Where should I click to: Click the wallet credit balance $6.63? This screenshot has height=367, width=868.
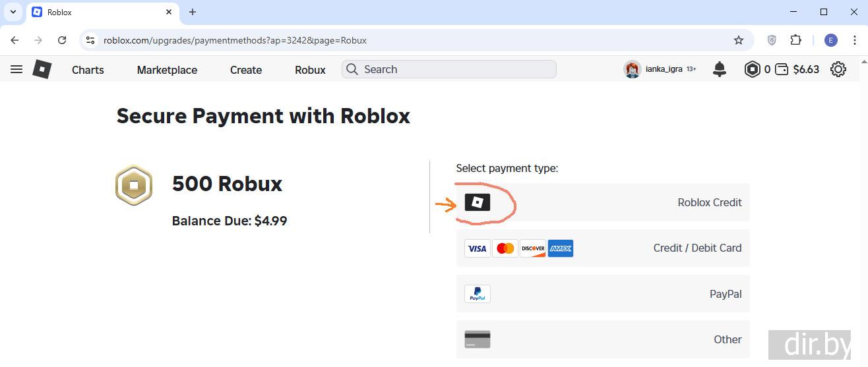point(797,69)
